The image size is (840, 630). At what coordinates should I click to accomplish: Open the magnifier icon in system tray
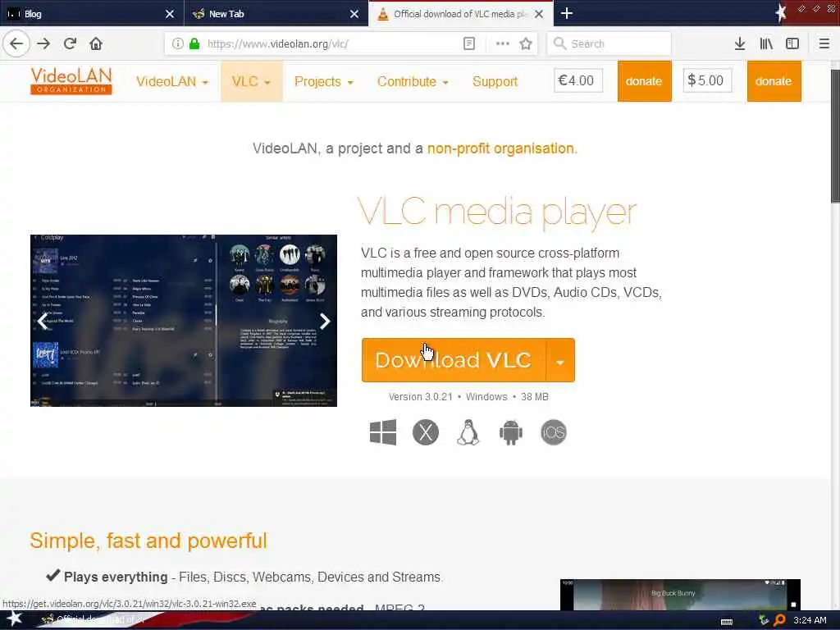[779, 620]
